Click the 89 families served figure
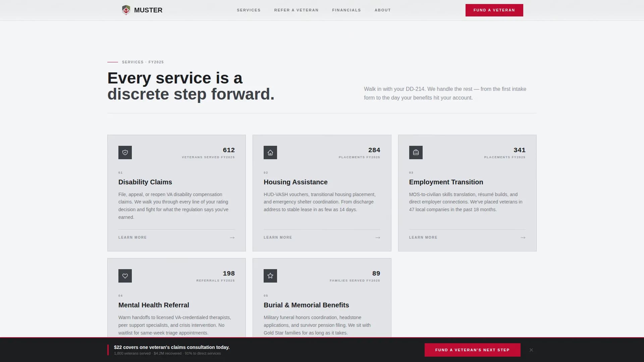The height and width of the screenshot is (362, 644). pos(376,273)
